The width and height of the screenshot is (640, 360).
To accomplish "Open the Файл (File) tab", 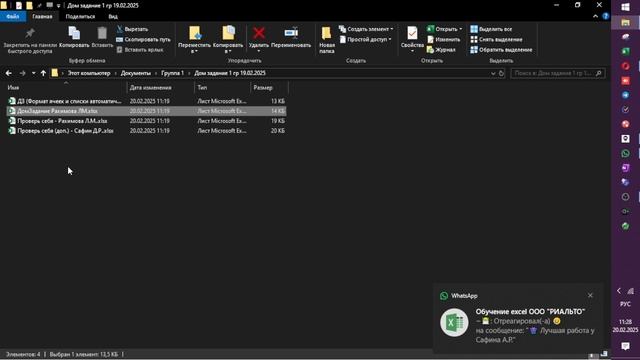I will (x=13, y=16).
